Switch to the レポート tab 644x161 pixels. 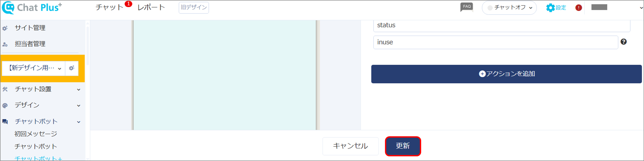click(x=151, y=7)
